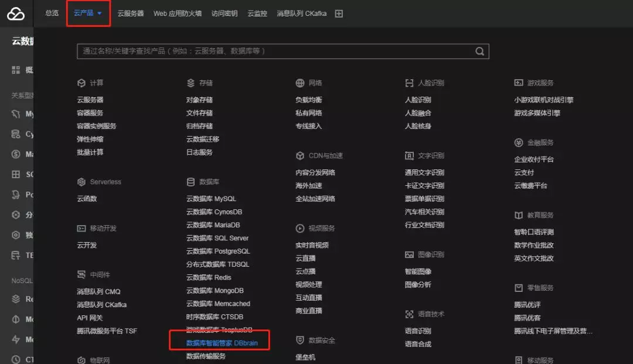Viewport: 633px width, 364px height.
Task: Open 云函数 under Serverless
Action: click(x=87, y=199)
